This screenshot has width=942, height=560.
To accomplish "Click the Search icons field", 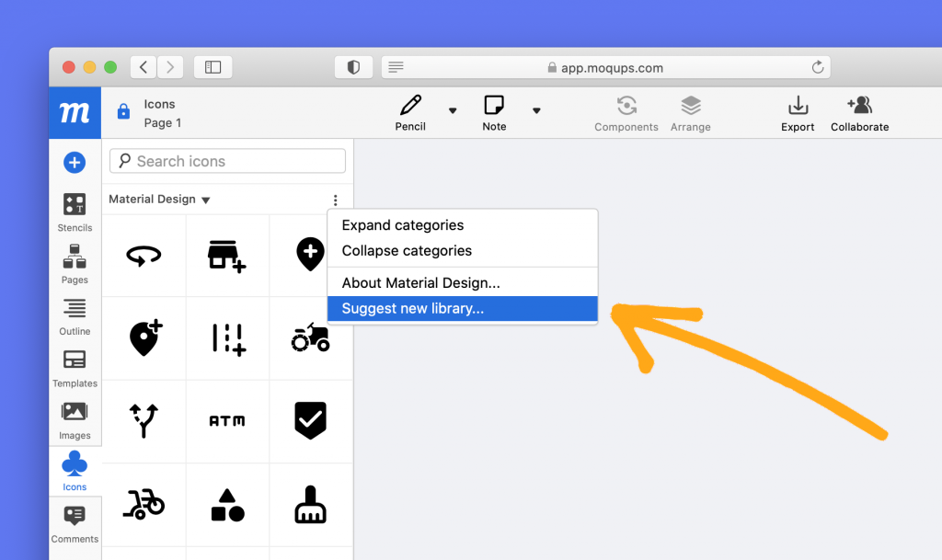I will pos(228,161).
